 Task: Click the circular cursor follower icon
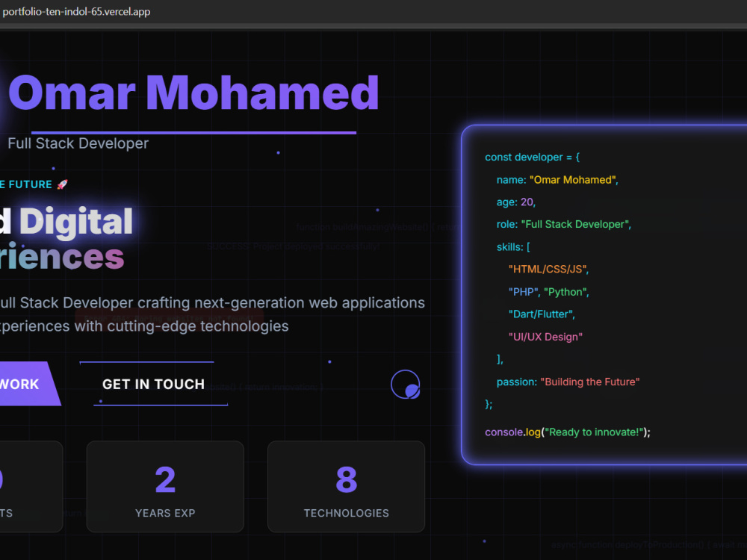(x=406, y=385)
